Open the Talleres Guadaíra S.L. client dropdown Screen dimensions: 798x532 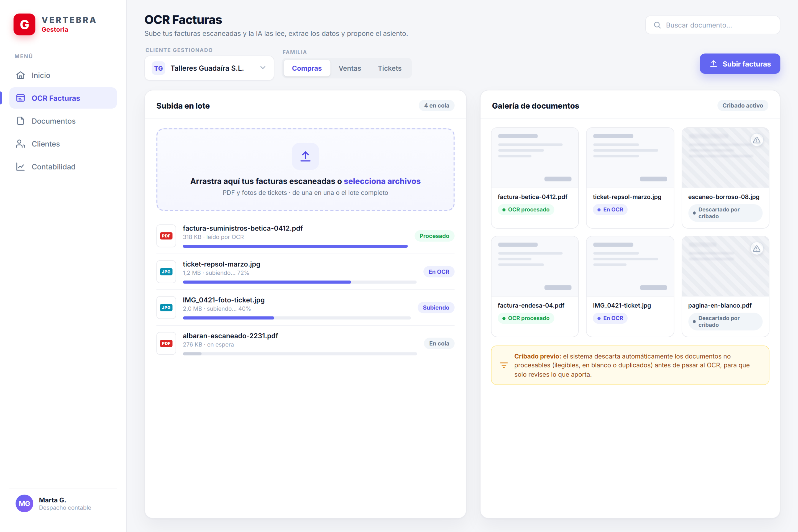[x=209, y=68]
